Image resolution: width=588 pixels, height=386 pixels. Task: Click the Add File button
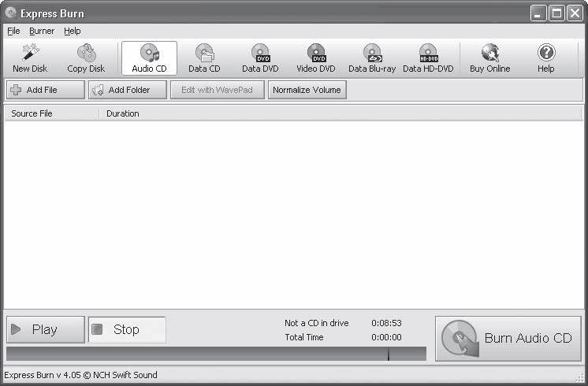coord(45,90)
